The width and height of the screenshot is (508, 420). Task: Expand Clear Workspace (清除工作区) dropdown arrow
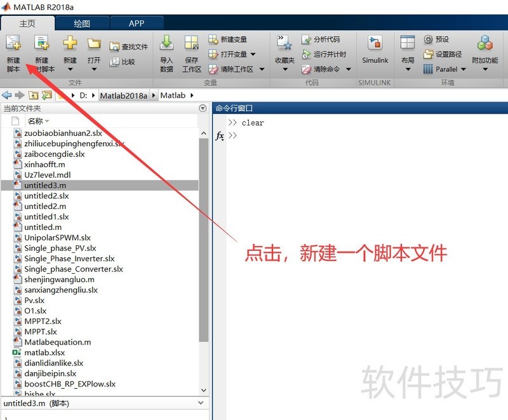click(x=262, y=69)
